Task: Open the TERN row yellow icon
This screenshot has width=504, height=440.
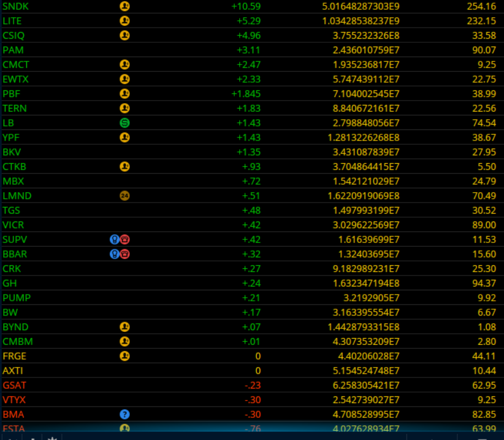Action: click(124, 109)
